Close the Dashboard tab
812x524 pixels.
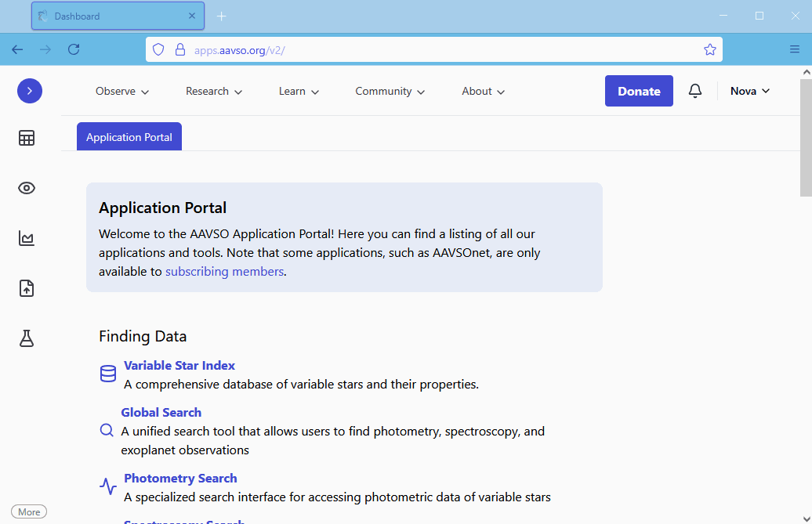(192, 16)
